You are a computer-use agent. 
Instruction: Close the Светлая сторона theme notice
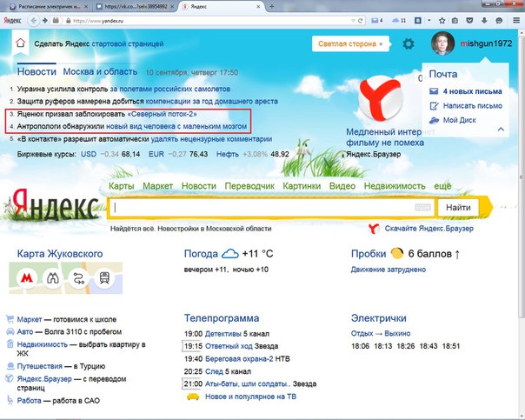381,43
